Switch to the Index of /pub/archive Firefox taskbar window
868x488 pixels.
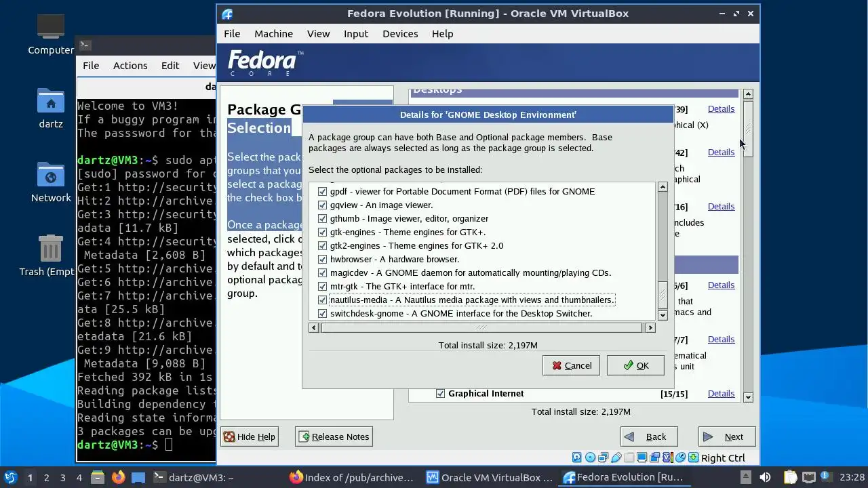351,477
